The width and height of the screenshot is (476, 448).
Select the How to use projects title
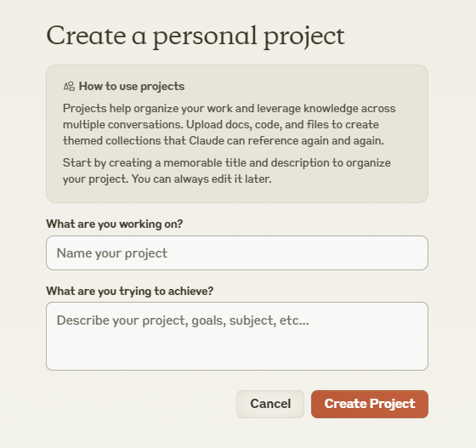click(132, 86)
